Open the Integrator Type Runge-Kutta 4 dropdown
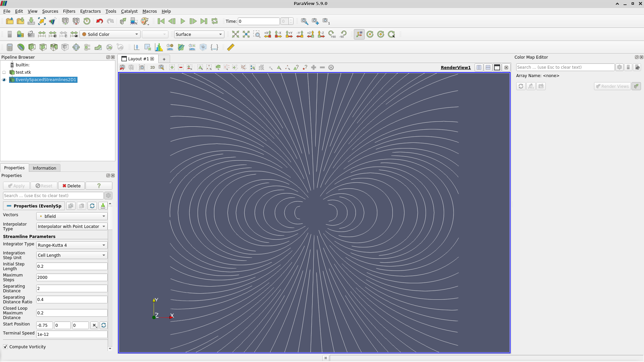 (72, 245)
